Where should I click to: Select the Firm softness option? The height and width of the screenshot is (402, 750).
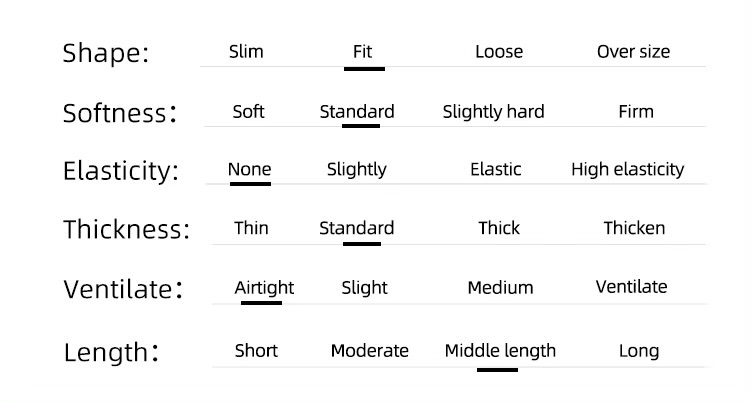coord(636,112)
